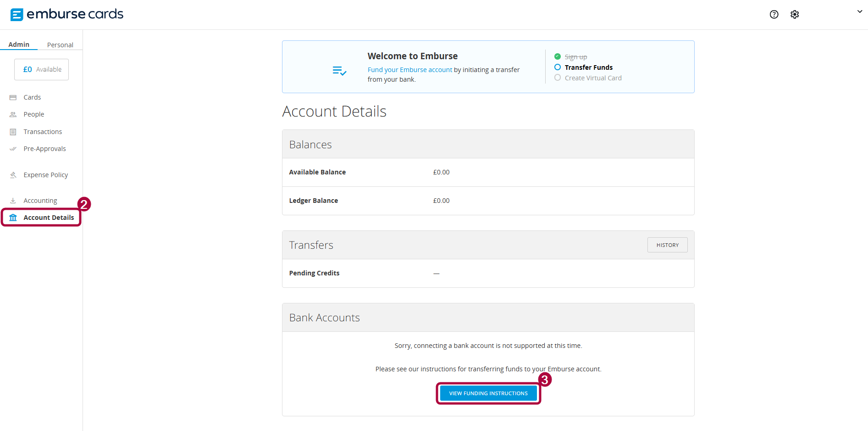Screen dimensions: 868x431
Task: Open Pre-Approvals in the sidebar
Action: (x=44, y=149)
